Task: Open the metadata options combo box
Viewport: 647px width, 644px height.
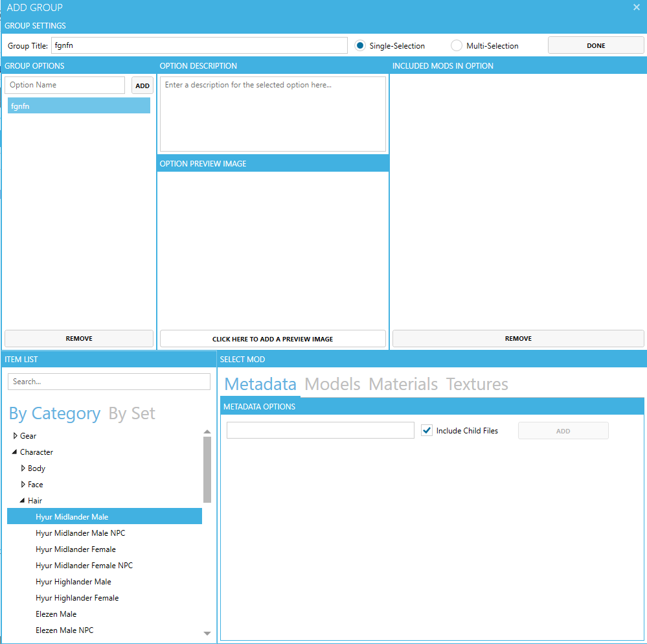Action: (320, 430)
